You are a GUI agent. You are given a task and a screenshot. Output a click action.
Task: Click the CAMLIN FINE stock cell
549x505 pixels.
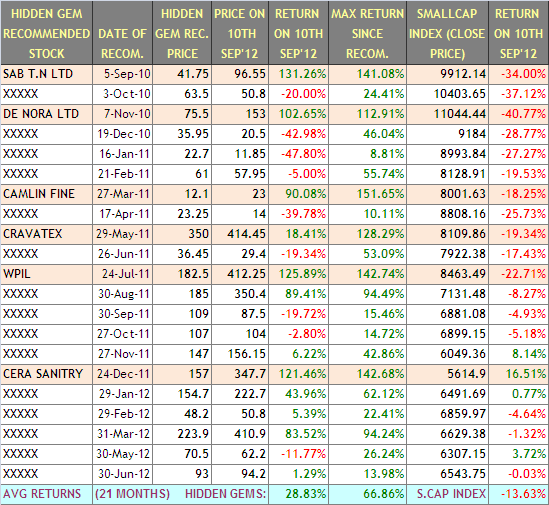click(x=47, y=194)
